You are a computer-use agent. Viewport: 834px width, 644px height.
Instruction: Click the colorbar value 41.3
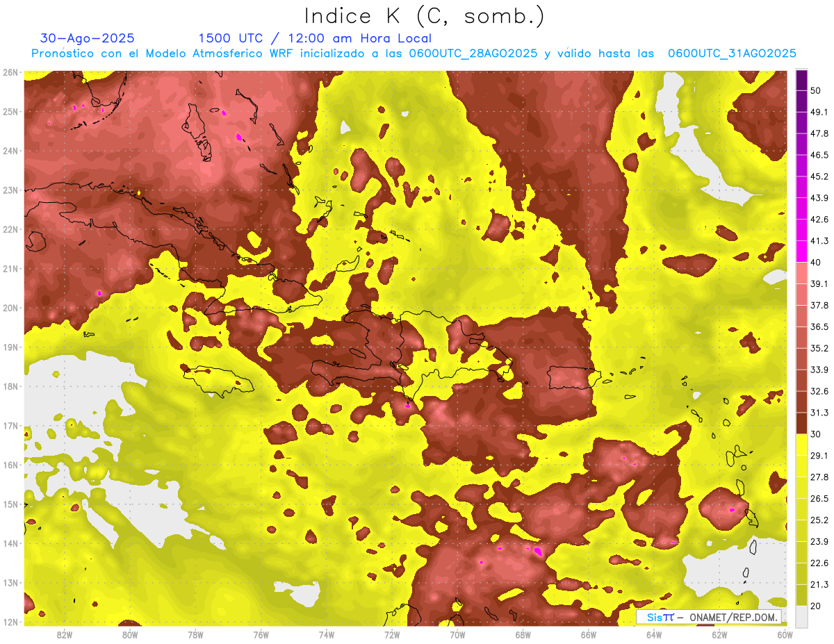click(819, 241)
